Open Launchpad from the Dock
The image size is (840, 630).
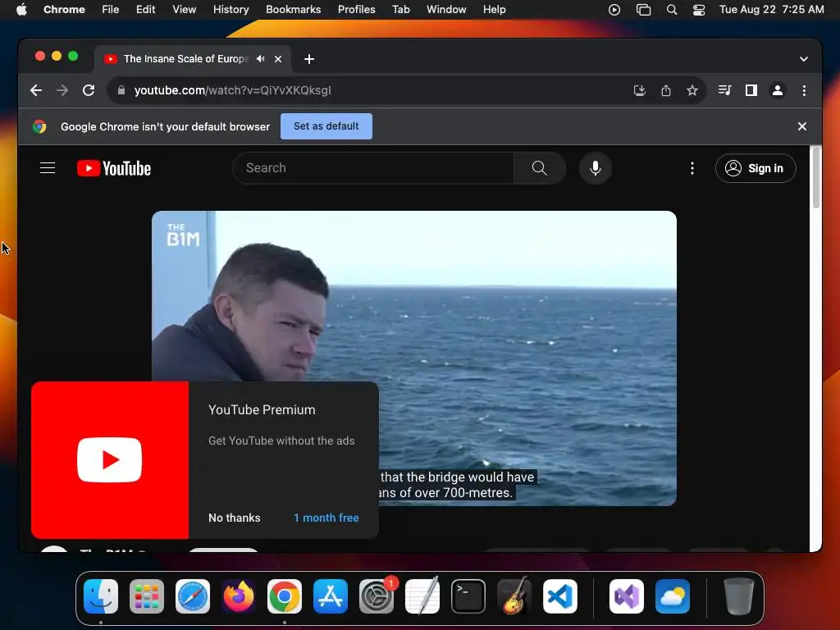pos(147,596)
